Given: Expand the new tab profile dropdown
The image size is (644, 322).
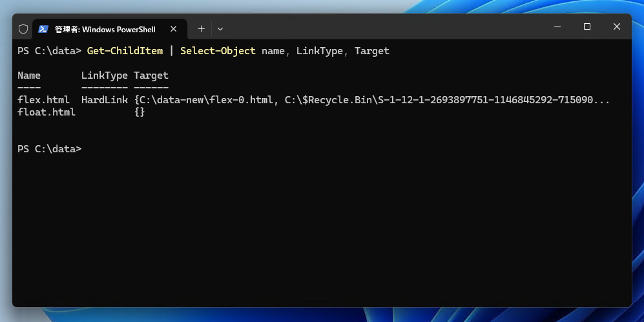Looking at the screenshot, I should tap(220, 28).
